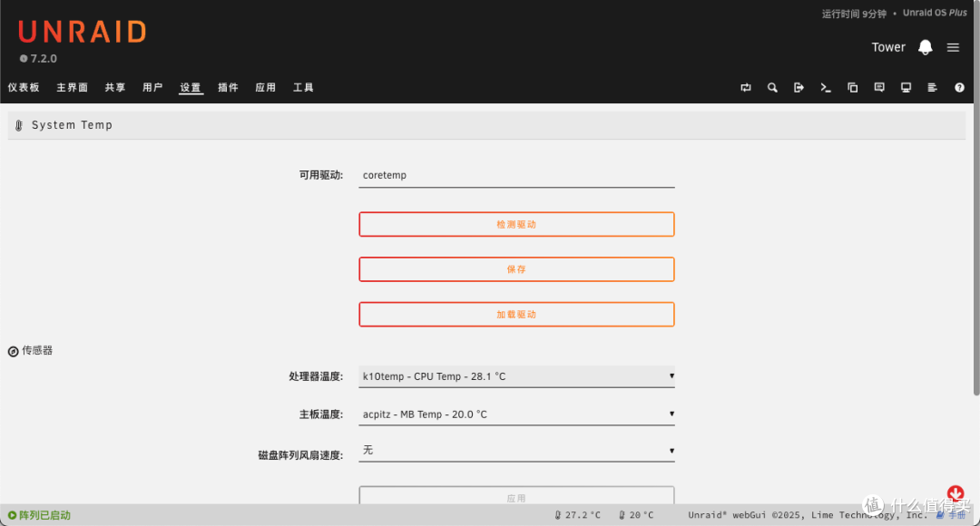
Task: Click the Tower server name
Action: (x=888, y=47)
